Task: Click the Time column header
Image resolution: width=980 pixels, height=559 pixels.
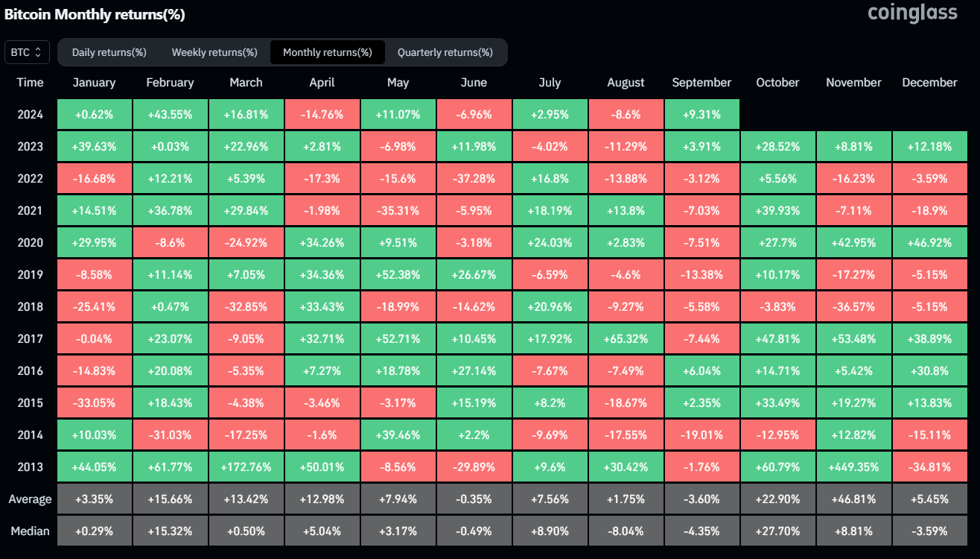Action: 31,83
